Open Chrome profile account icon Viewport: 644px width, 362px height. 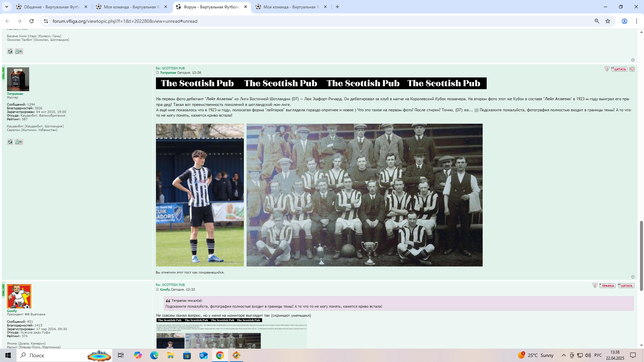tap(624, 21)
